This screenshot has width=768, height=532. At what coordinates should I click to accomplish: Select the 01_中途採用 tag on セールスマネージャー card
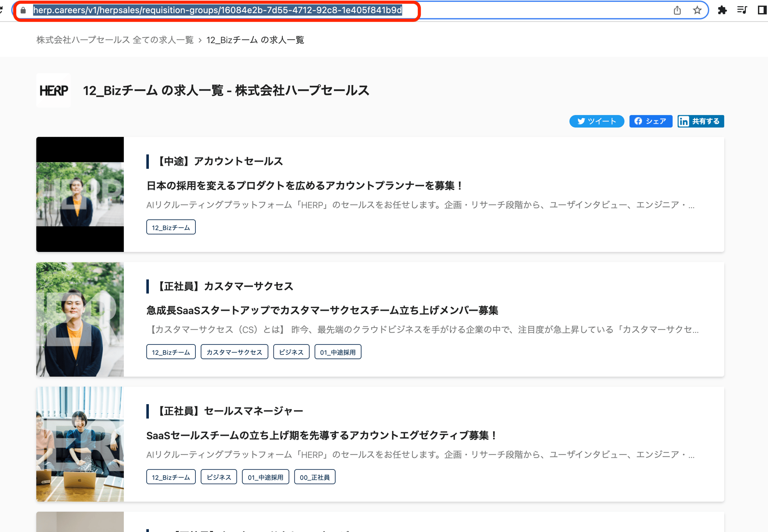[265, 477]
